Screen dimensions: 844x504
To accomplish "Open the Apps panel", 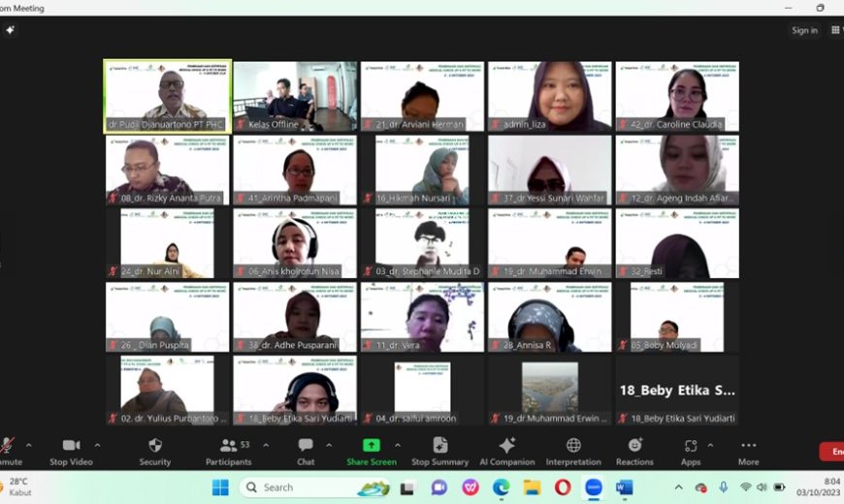I will click(691, 452).
